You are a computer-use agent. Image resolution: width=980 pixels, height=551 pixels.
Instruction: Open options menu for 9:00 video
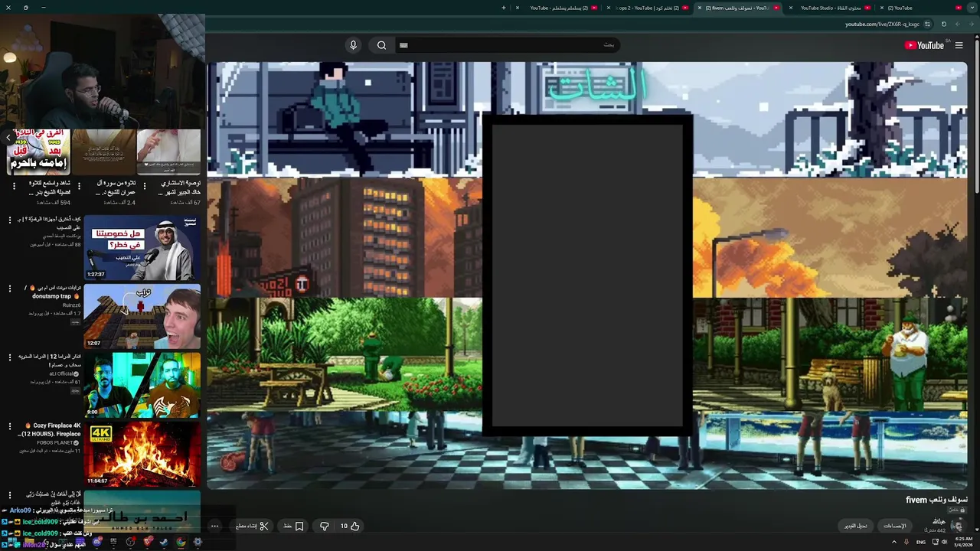pyautogui.click(x=10, y=357)
